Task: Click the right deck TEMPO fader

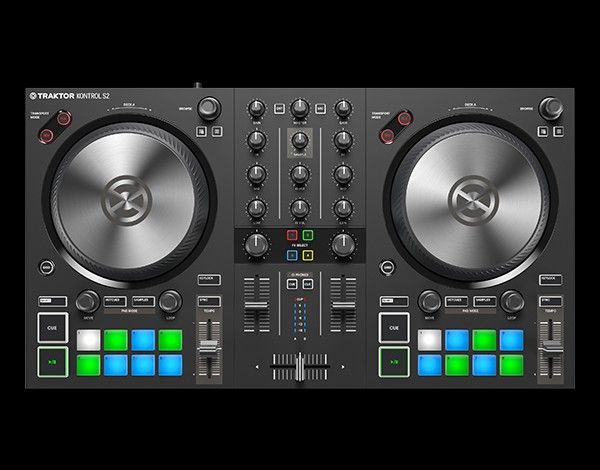Action: point(550,346)
